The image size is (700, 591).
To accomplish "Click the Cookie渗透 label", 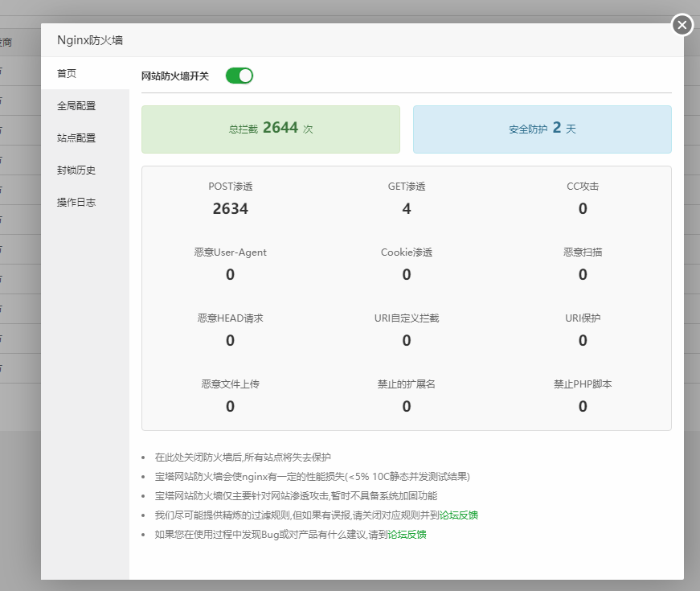I will coord(406,252).
